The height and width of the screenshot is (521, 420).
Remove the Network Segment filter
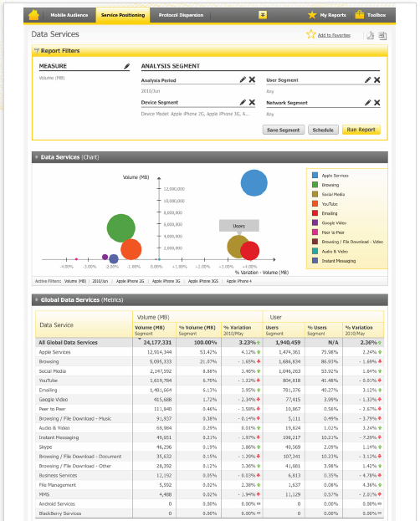376,103
